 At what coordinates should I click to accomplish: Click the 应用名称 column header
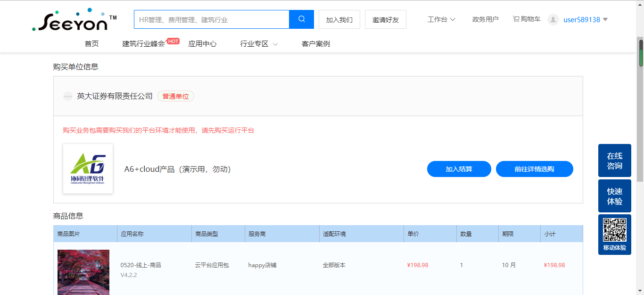click(154, 234)
